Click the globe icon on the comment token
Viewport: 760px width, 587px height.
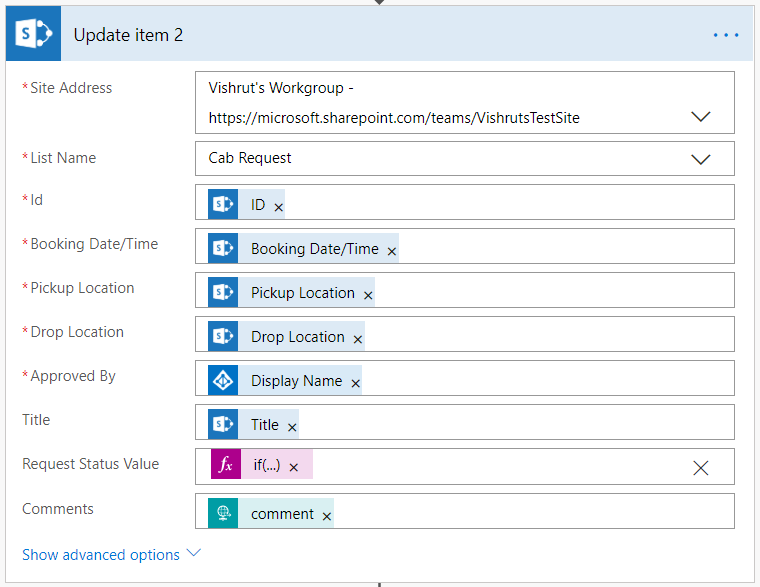[x=223, y=513]
